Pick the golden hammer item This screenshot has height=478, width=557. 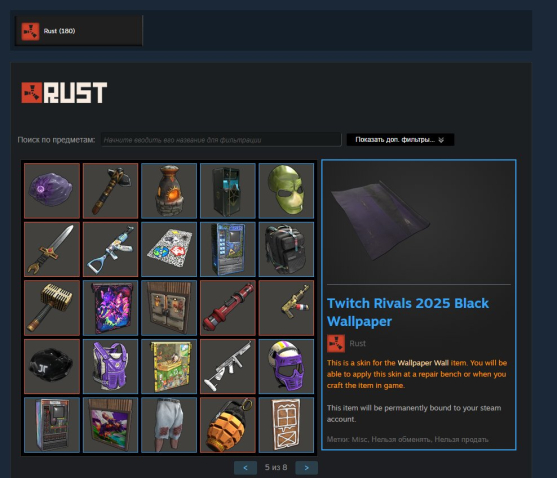(52, 308)
